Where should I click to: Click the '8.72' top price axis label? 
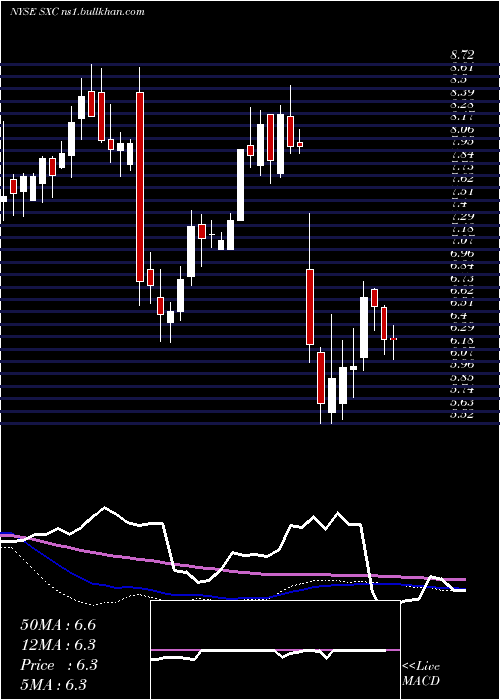[x=462, y=55]
